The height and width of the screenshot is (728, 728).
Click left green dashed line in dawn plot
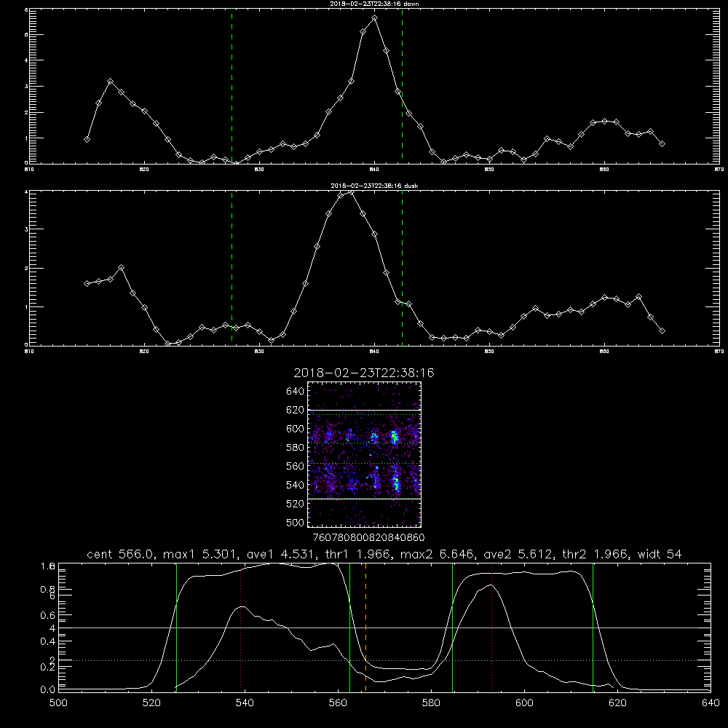[232, 86]
